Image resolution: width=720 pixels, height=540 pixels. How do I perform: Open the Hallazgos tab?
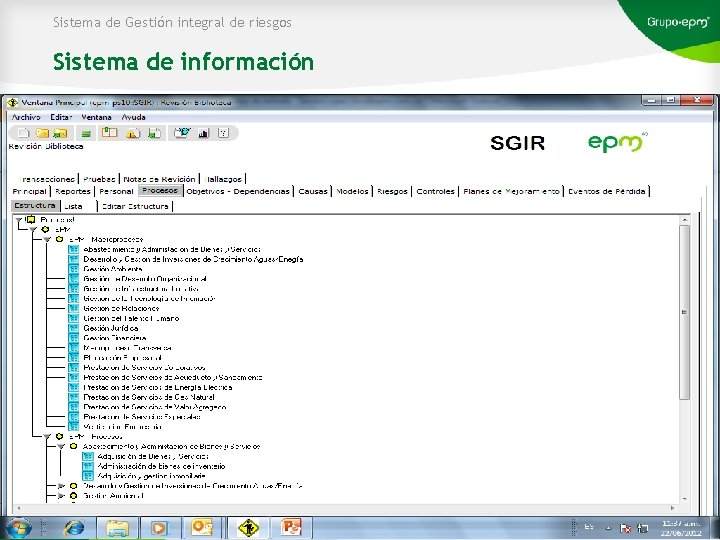[224, 179]
